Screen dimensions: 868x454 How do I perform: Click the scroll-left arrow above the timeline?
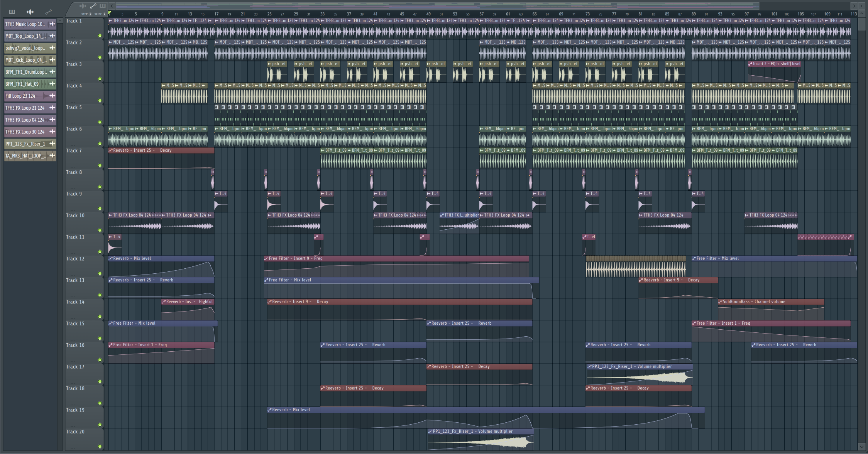tap(112, 6)
